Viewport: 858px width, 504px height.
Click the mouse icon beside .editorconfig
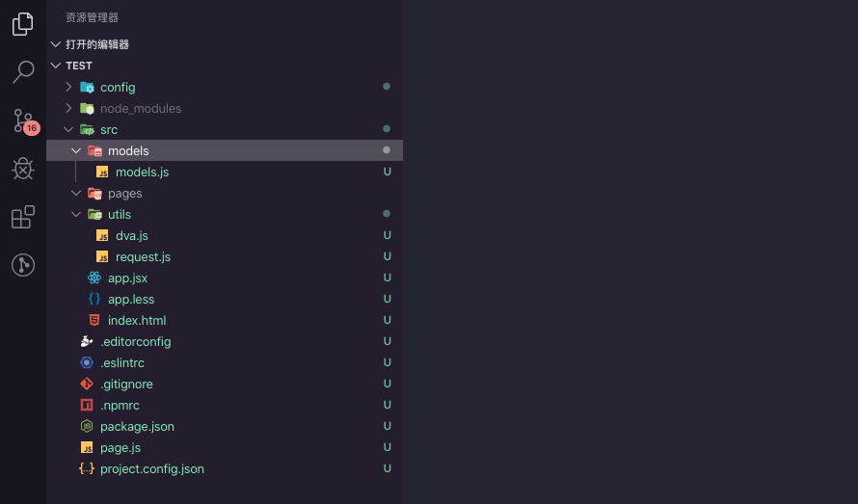click(87, 341)
